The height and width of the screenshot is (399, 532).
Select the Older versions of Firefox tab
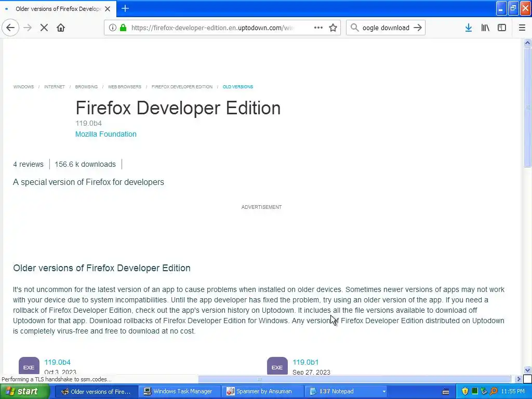(58, 9)
